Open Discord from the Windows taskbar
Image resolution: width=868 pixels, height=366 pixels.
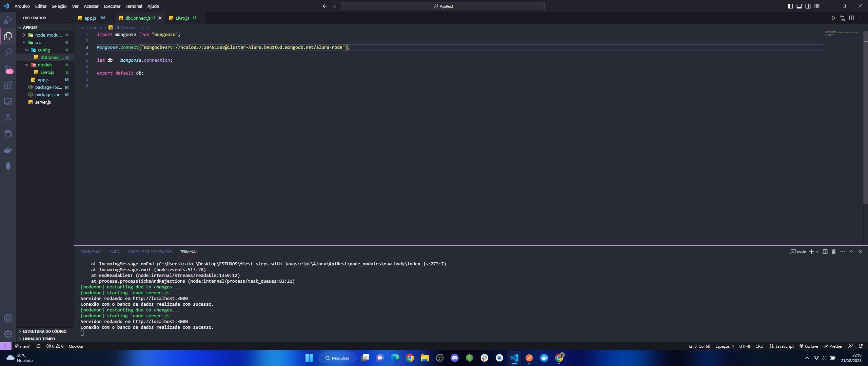point(455,358)
